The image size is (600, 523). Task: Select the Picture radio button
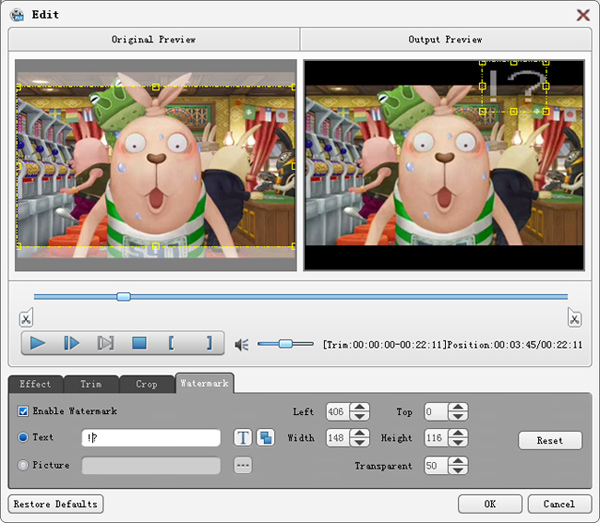23,465
